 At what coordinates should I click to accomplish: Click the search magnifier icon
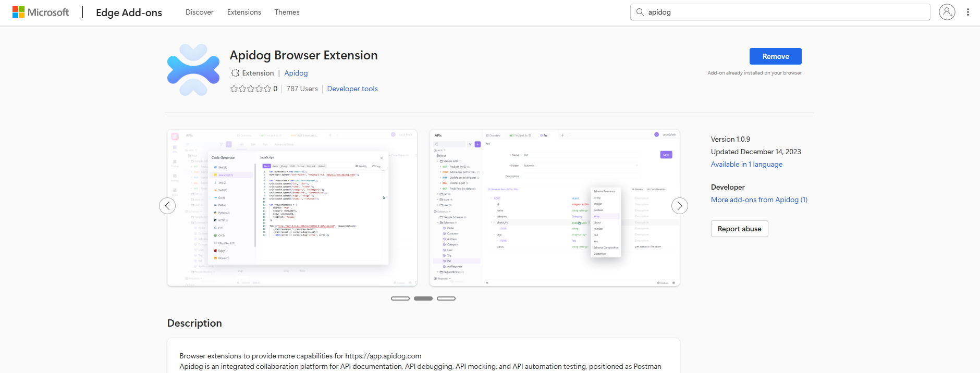pos(640,12)
